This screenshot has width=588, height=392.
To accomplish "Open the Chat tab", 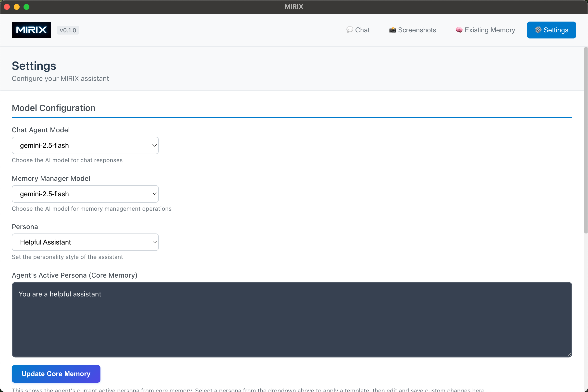I will tap(358, 30).
